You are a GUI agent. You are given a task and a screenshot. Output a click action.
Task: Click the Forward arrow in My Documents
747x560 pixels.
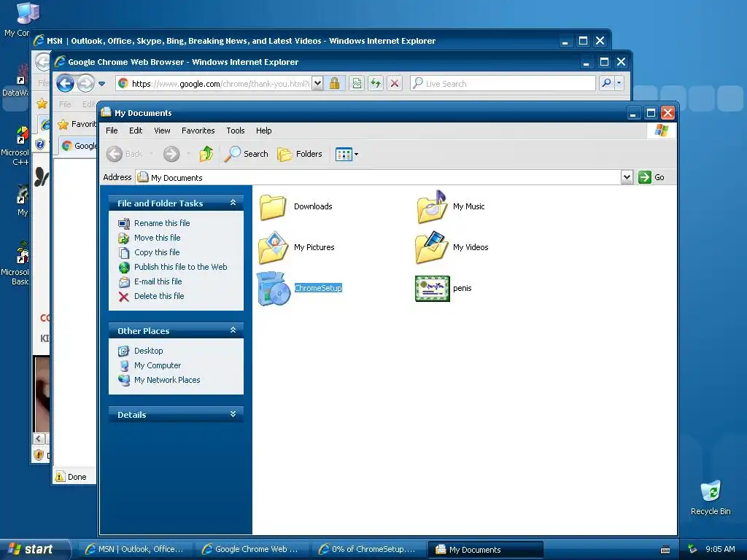pyautogui.click(x=171, y=154)
